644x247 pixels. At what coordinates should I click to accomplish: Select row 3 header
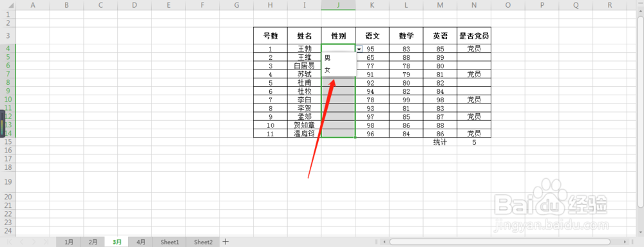8,35
